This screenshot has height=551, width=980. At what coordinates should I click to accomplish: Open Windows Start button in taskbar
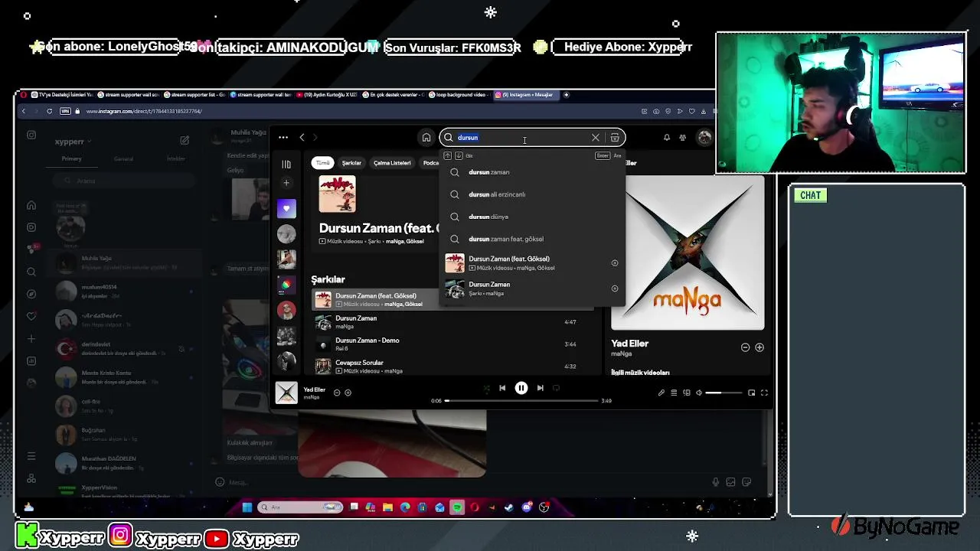click(247, 507)
